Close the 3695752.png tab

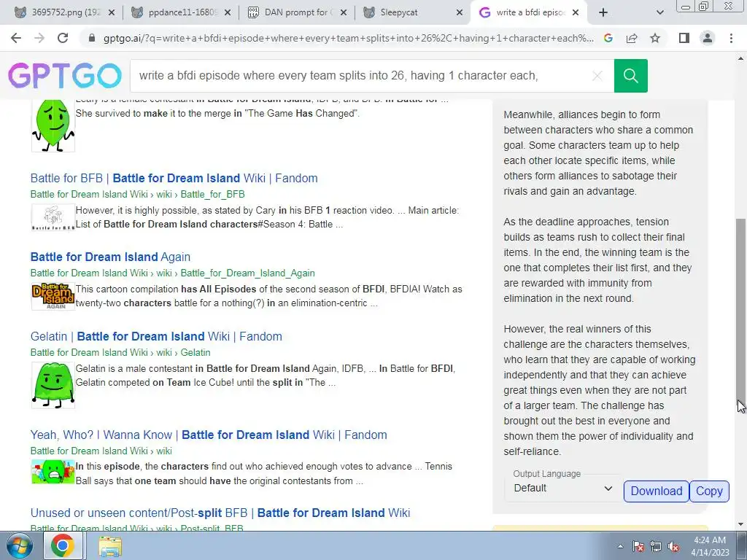pos(112,13)
